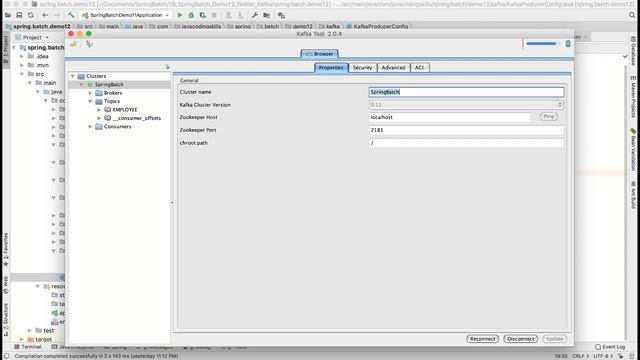
Task: Collapse the SpringBatch cluster node
Action: coord(81,84)
